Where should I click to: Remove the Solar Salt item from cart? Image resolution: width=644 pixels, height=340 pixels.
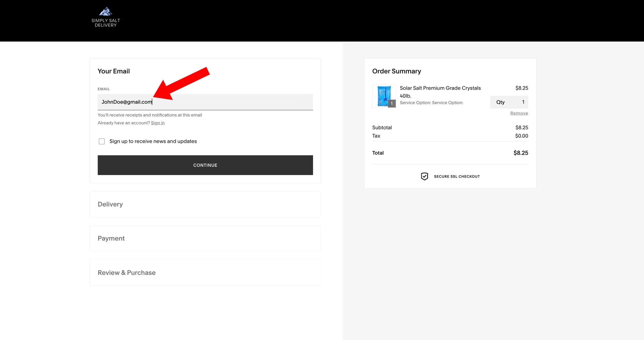(x=519, y=113)
